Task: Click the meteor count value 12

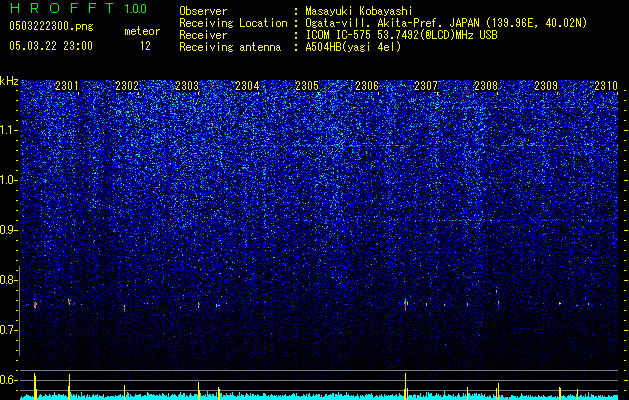Action: click(x=145, y=46)
